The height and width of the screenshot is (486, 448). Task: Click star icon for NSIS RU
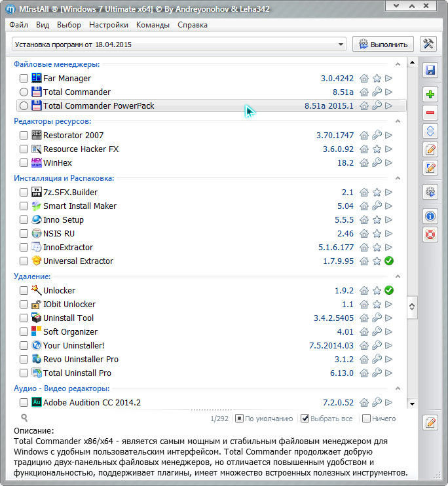[377, 233]
